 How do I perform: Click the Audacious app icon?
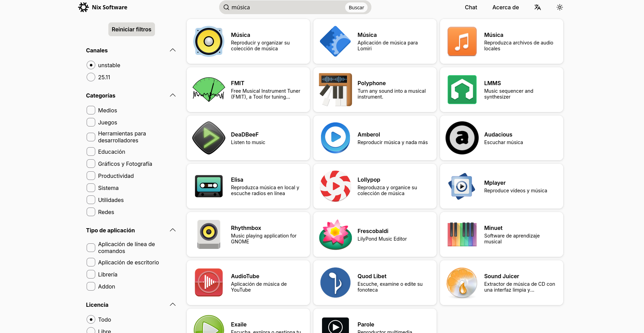point(462,138)
